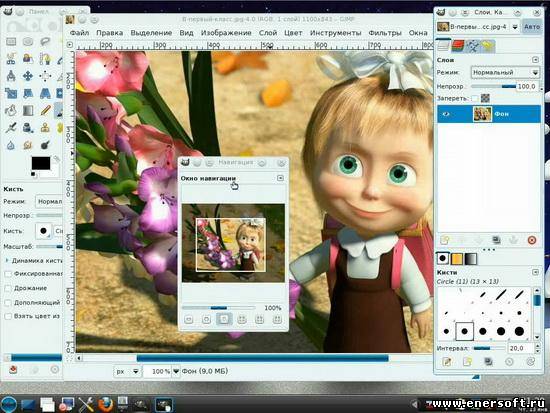Toggle the Запереть lock pixels checkbox
Viewport: 550px width, 413px height.
coord(475,99)
